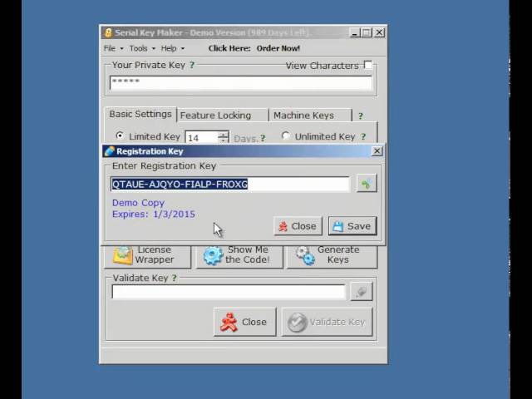Click the 'Demo Copy' text
The width and height of the screenshot is (532, 399).
point(139,203)
